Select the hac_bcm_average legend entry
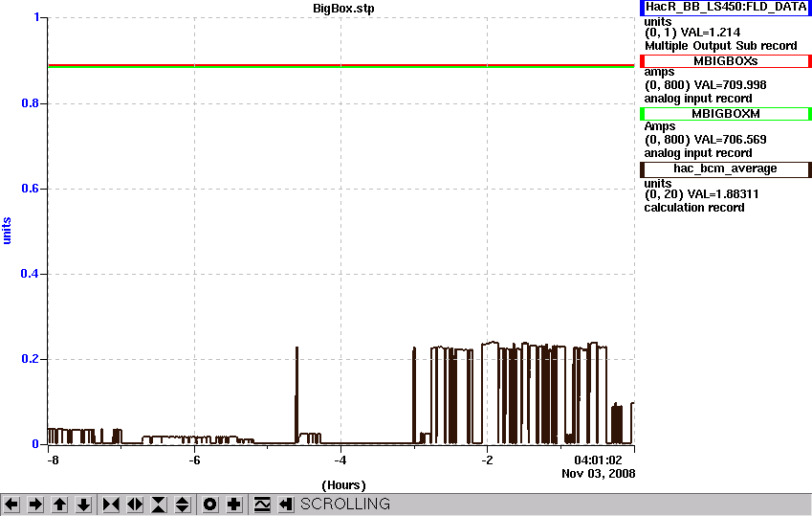This screenshot has height=516, width=812. pos(726,169)
